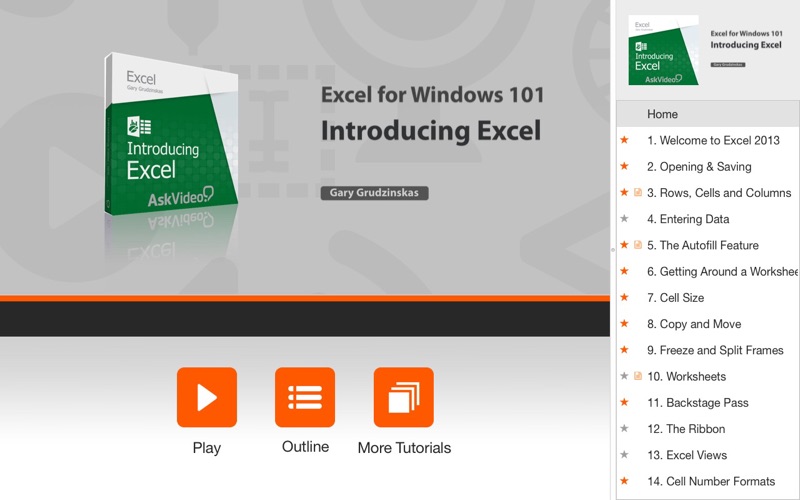Click the sidebar header title Introducing Excel
The height and width of the screenshot is (500, 800).
coord(746,45)
